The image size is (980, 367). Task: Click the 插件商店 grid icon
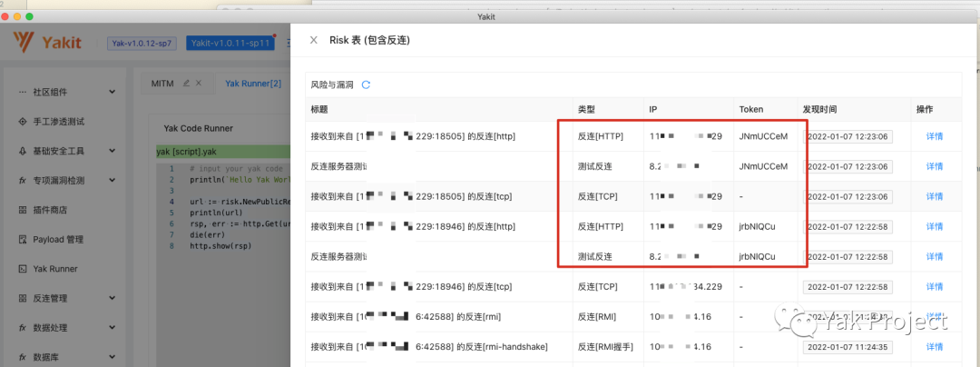(23, 210)
